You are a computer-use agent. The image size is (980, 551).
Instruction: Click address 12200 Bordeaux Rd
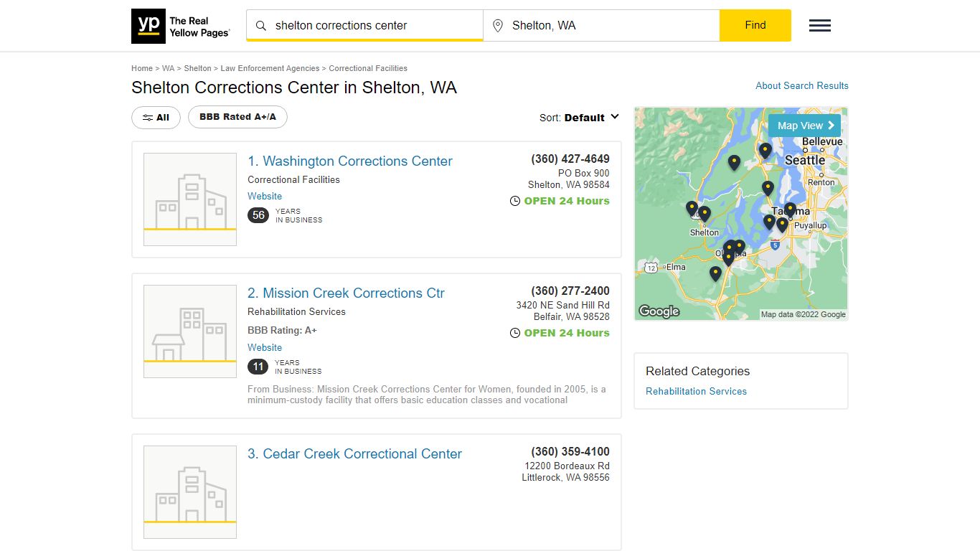(x=567, y=466)
